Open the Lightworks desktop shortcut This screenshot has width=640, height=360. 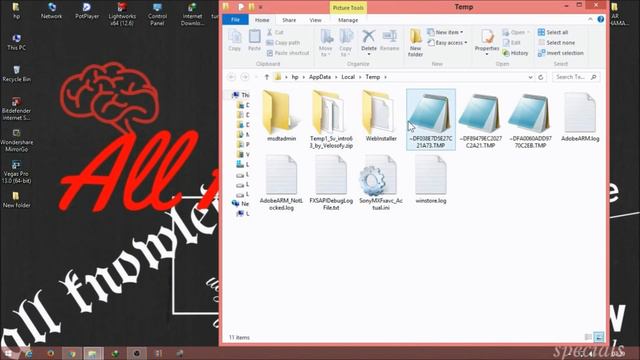pyautogui.click(x=122, y=14)
